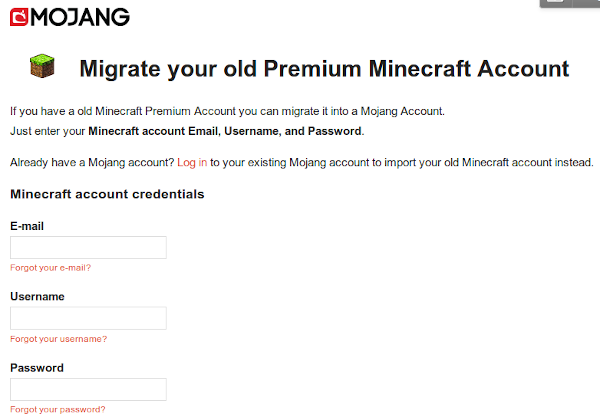
Task: Click the Migrate your old Premium Minecraft Account heading
Action: click(323, 69)
